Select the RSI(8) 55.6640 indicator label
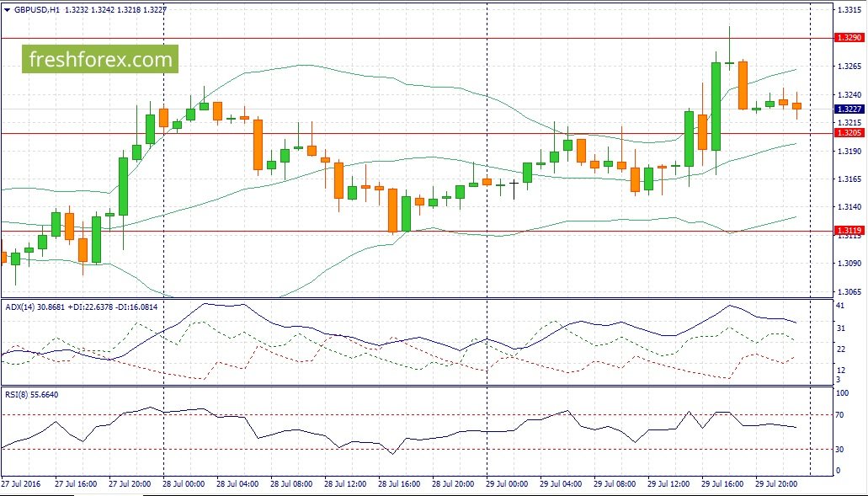Image resolution: width=868 pixels, height=496 pixels. [x=31, y=395]
